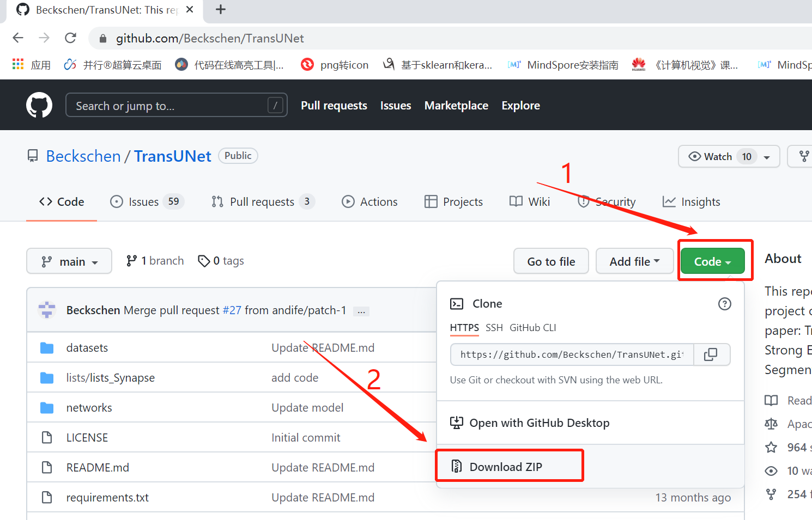Open the Code repository tab

[62, 202]
